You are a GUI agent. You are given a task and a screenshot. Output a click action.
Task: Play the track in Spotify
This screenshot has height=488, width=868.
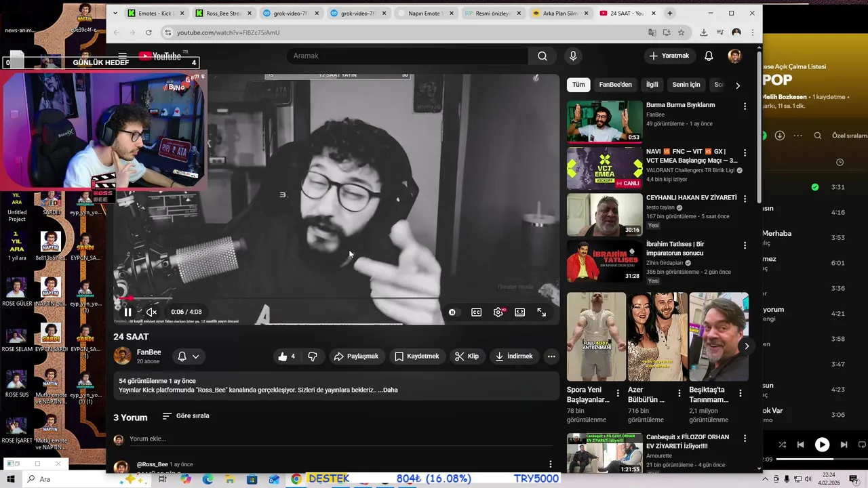click(822, 445)
